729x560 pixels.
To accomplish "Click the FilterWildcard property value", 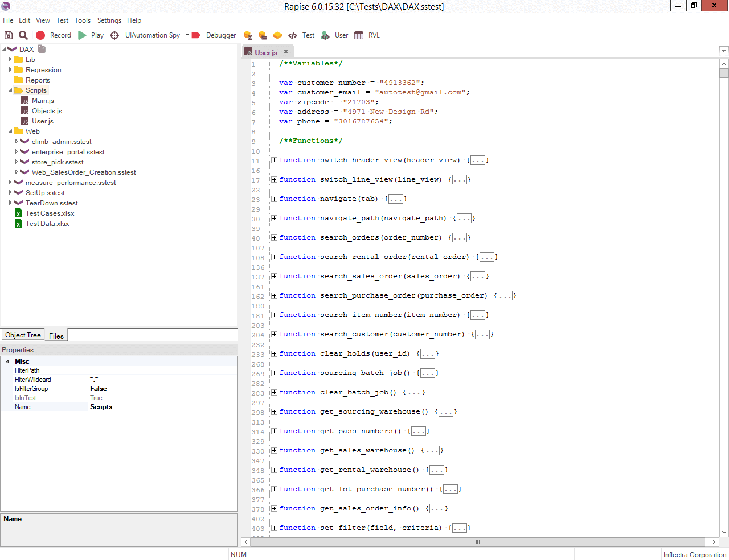I will [x=163, y=380].
